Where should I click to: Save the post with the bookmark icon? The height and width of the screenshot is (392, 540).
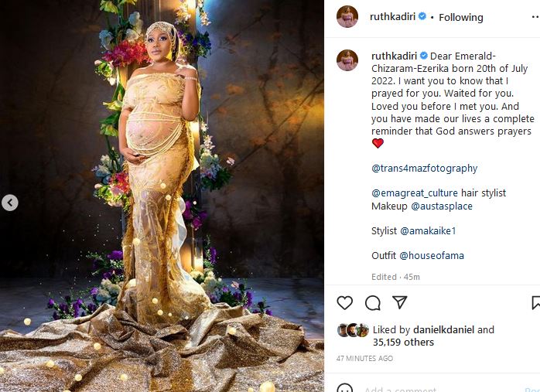(535, 302)
